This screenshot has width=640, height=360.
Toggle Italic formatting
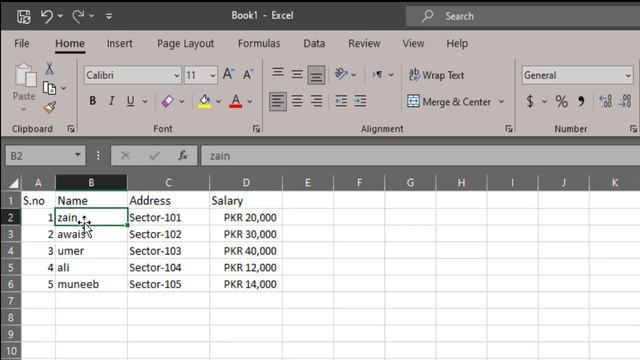[x=111, y=101]
